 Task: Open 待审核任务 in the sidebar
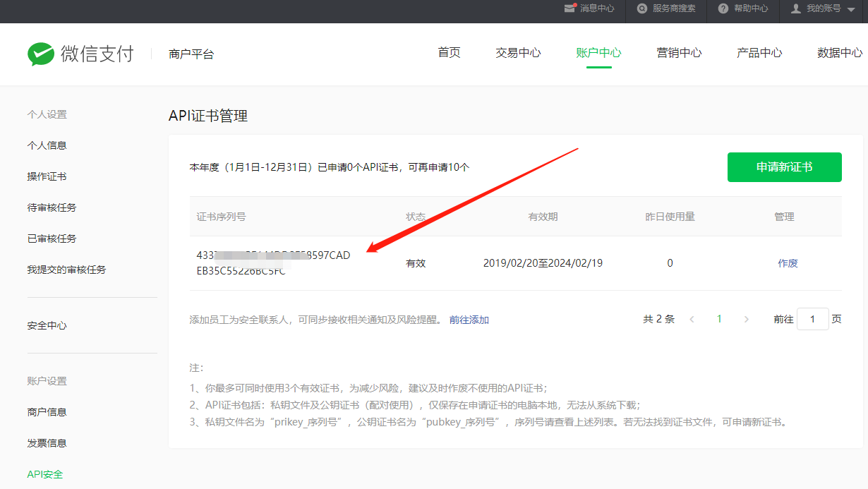52,207
